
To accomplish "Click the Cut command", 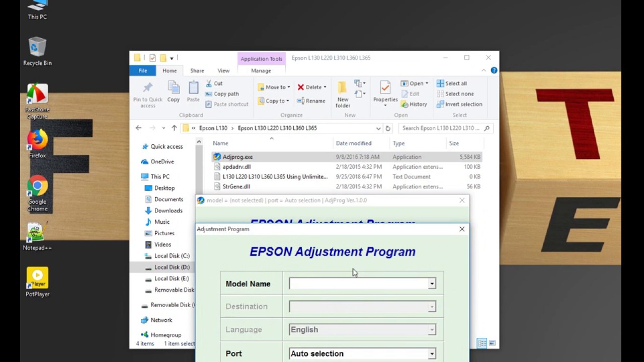I will 214,83.
